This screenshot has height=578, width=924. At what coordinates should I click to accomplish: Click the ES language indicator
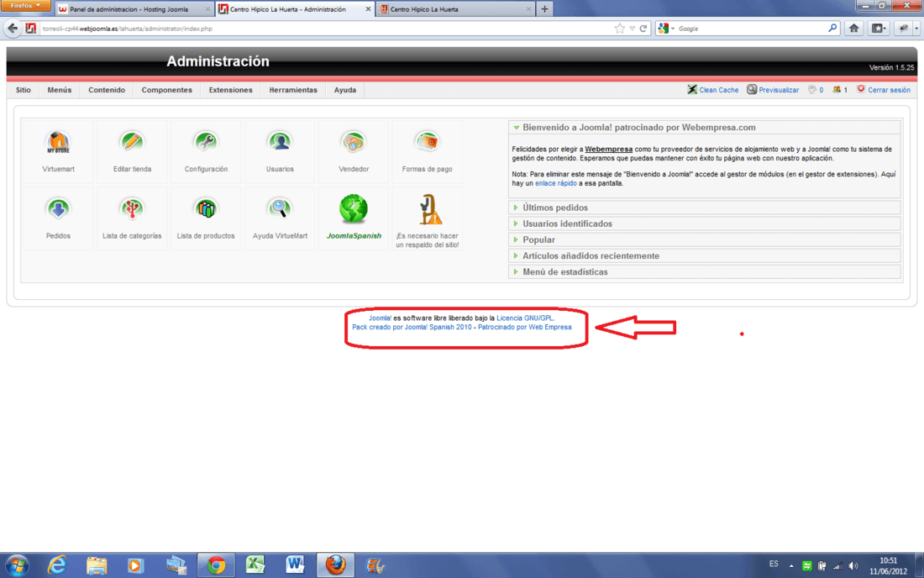[774, 564]
